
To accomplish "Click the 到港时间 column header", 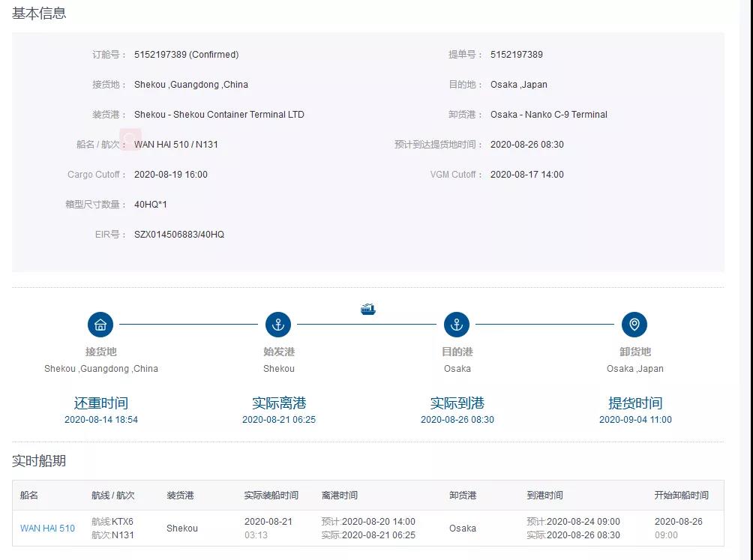I will (x=544, y=496).
